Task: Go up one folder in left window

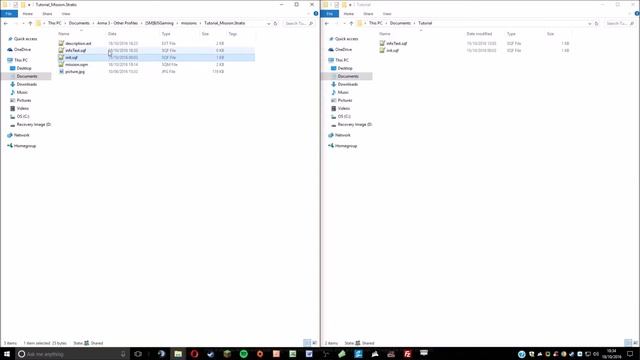Action: click(x=30, y=24)
